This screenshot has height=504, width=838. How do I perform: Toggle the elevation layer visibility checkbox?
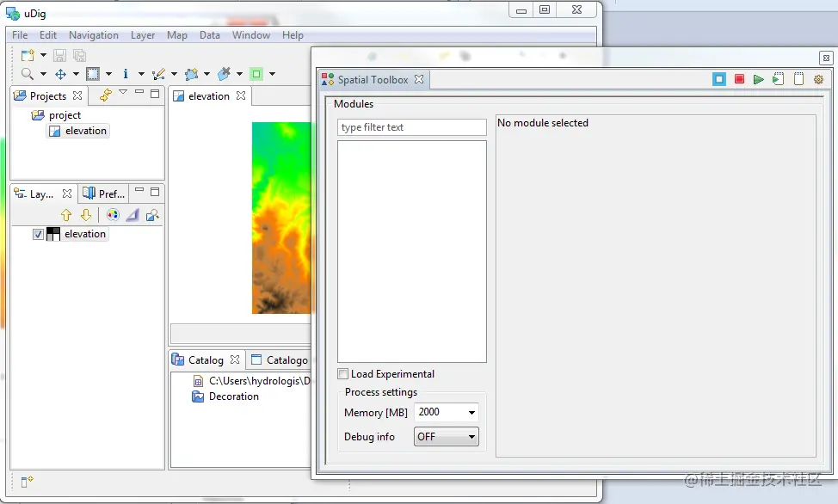38,234
